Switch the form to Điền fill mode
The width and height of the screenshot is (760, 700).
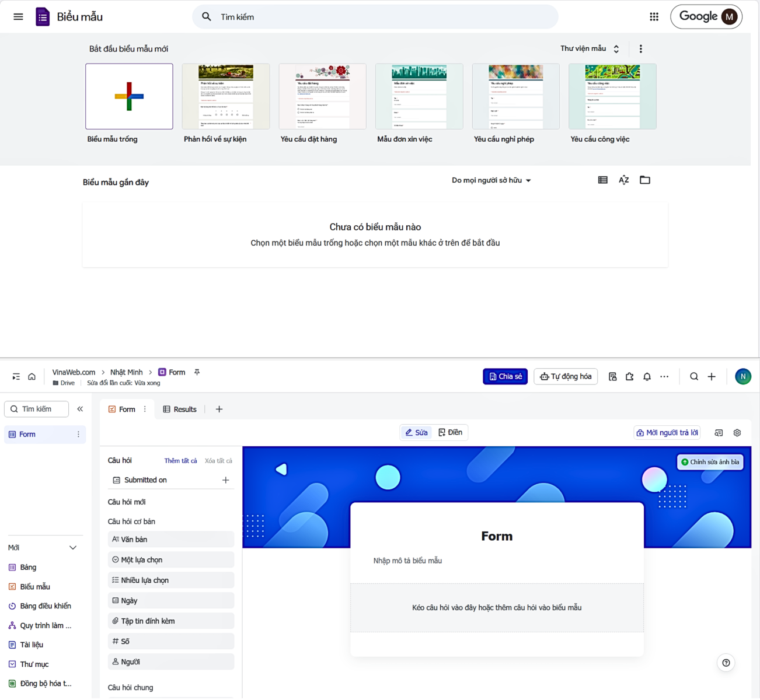(451, 432)
